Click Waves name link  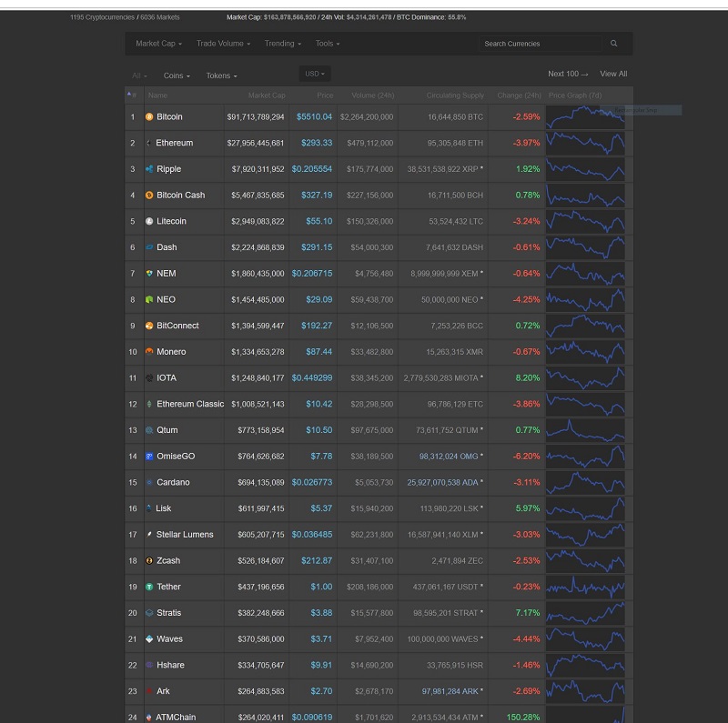click(169, 639)
